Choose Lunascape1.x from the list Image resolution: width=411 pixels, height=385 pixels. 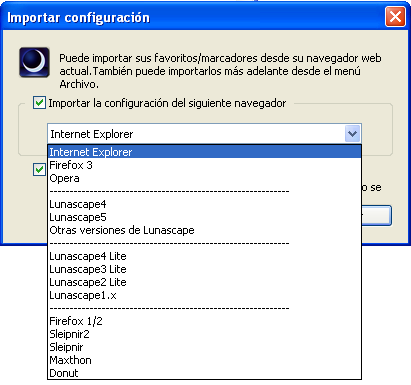(x=204, y=295)
